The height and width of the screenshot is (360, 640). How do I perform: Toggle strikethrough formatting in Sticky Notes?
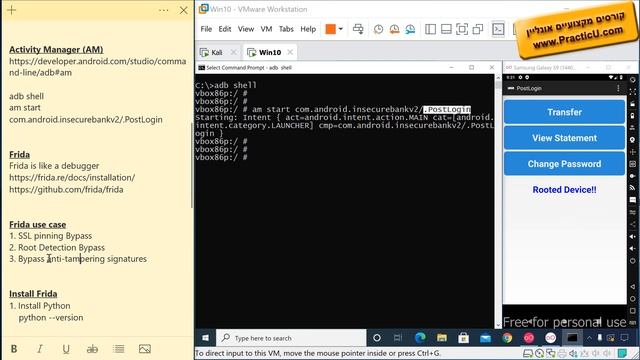(x=92, y=349)
